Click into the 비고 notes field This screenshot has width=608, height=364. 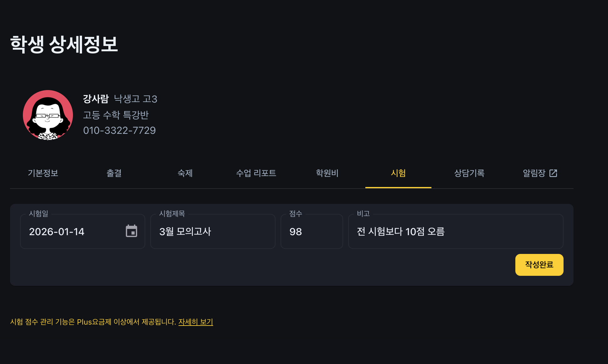pyautogui.click(x=456, y=232)
